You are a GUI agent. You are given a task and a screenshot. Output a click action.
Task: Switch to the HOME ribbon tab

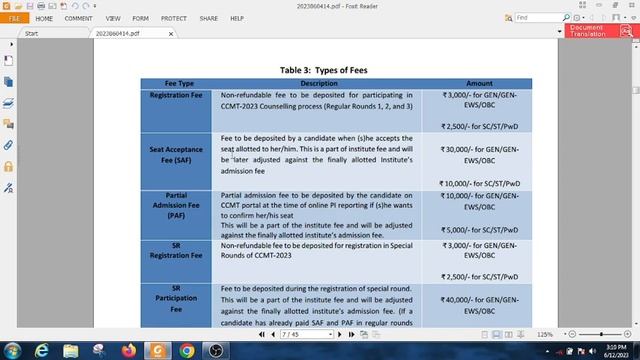[x=44, y=18]
